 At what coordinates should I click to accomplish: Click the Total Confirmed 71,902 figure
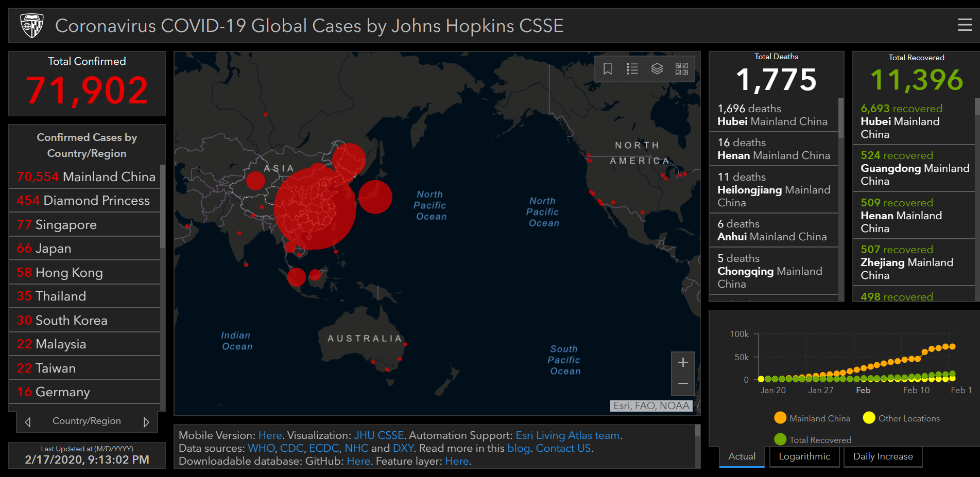click(87, 91)
